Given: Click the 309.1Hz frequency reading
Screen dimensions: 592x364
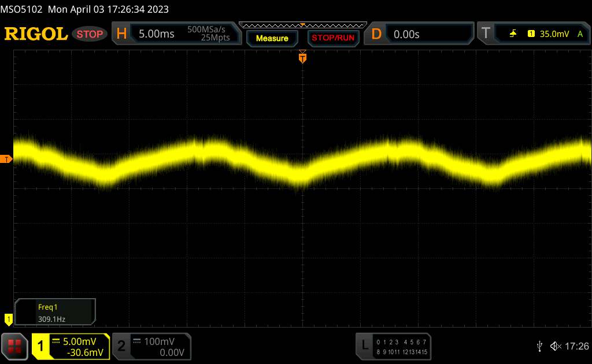Looking at the screenshot, I should [51, 319].
